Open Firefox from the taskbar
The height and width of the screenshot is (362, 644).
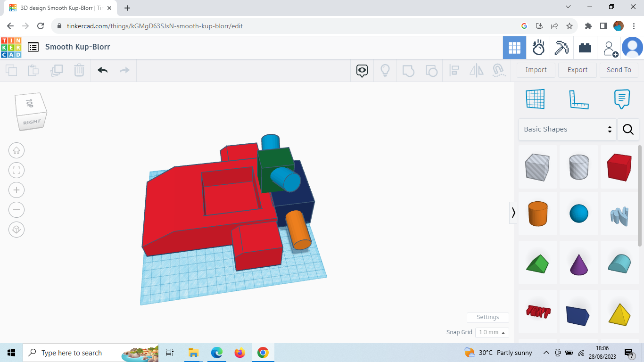(239, 352)
